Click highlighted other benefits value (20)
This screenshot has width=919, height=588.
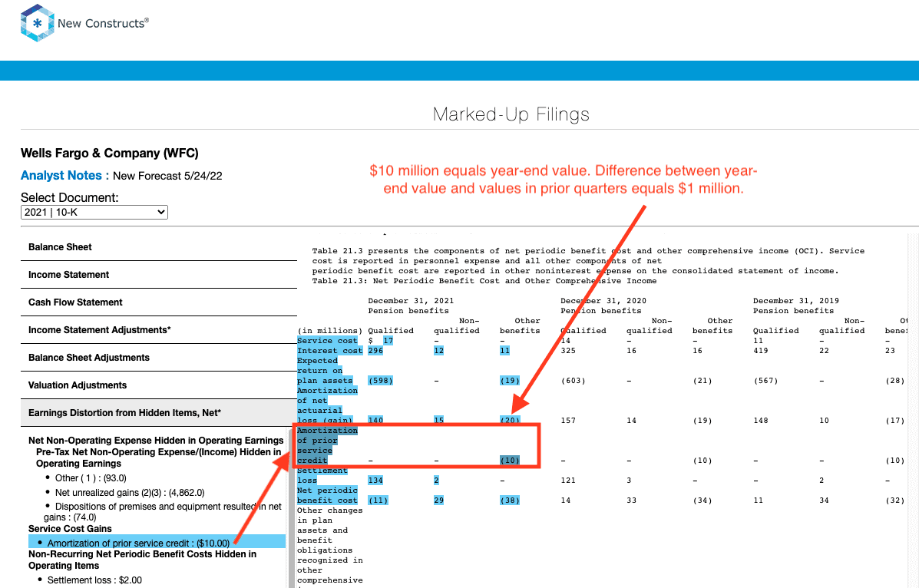click(x=509, y=420)
